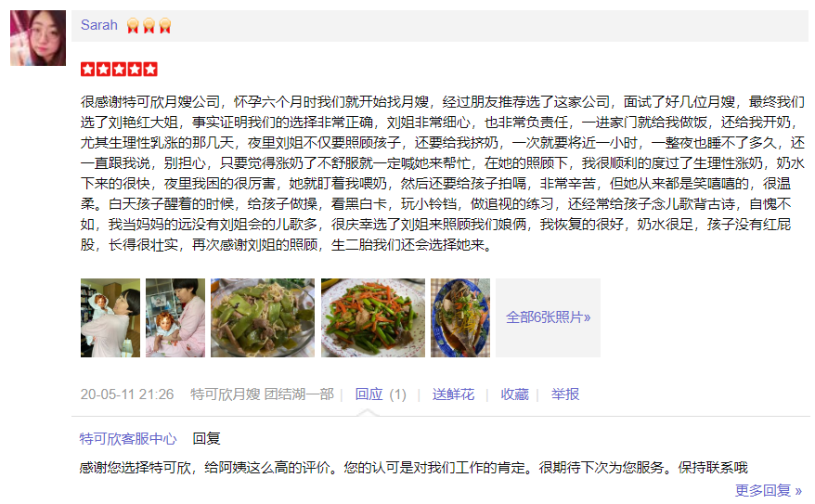Toggle the 回应 (1) replies section
This screenshot has height=504, width=815.
pyautogui.click(x=381, y=394)
